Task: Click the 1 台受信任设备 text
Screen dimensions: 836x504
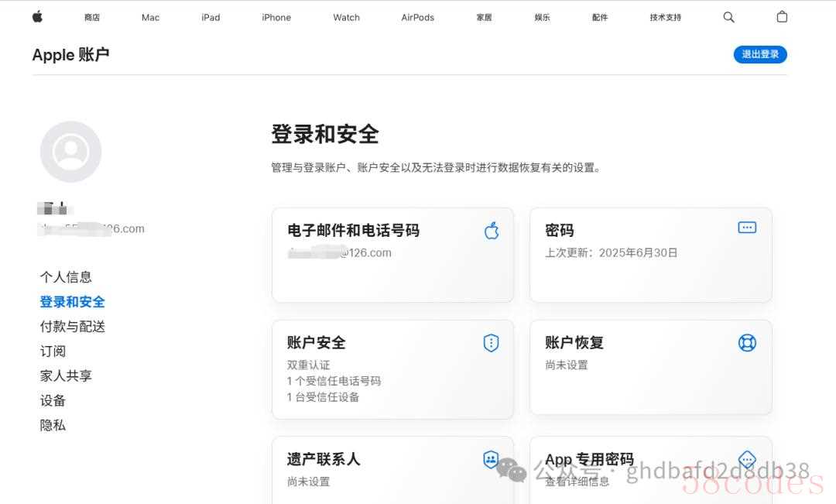Action: (323, 397)
